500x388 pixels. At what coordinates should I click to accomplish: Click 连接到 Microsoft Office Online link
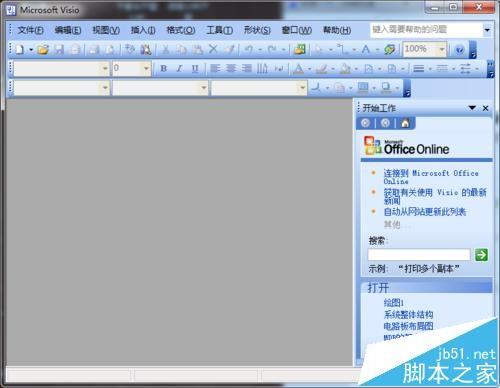click(431, 177)
